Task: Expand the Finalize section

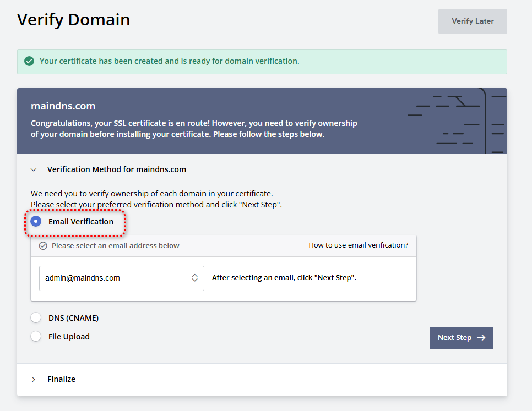Action: [x=33, y=379]
